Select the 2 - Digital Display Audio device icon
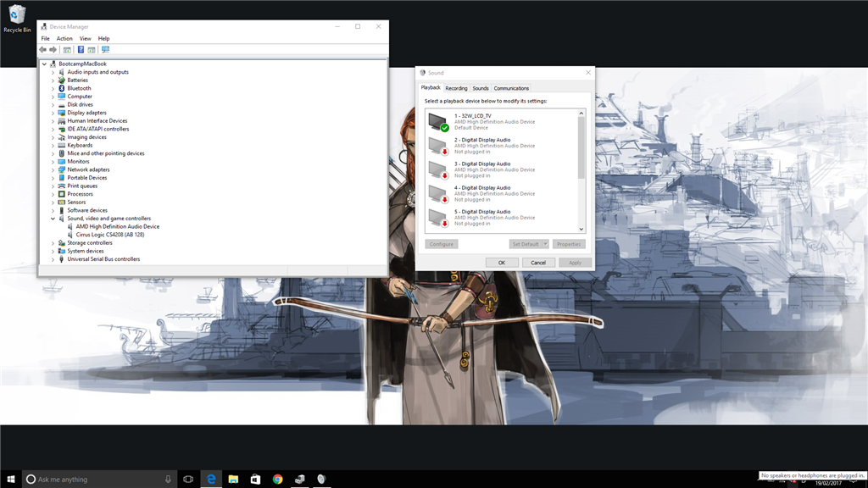The image size is (868, 488). point(438,146)
